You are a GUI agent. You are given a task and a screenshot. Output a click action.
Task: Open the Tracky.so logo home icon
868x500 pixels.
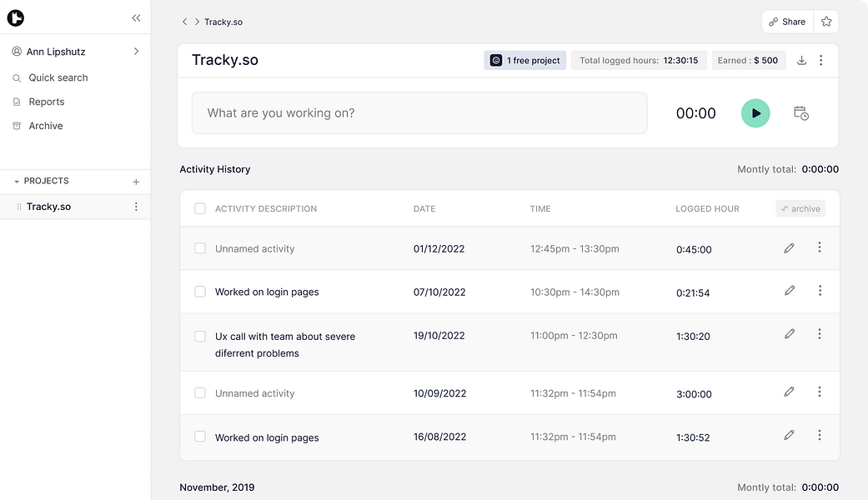pyautogui.click(x=16, y=18)
